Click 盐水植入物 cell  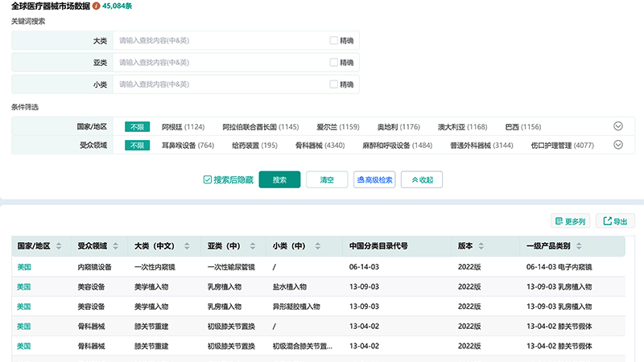290,287
